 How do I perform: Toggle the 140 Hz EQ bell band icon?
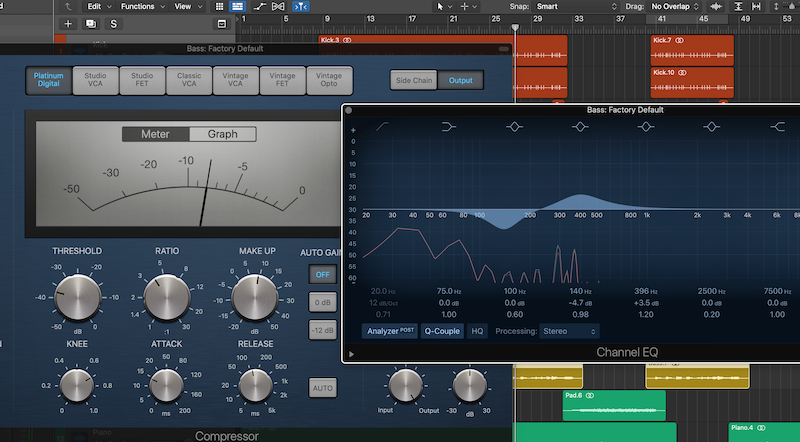pos(580,127)
